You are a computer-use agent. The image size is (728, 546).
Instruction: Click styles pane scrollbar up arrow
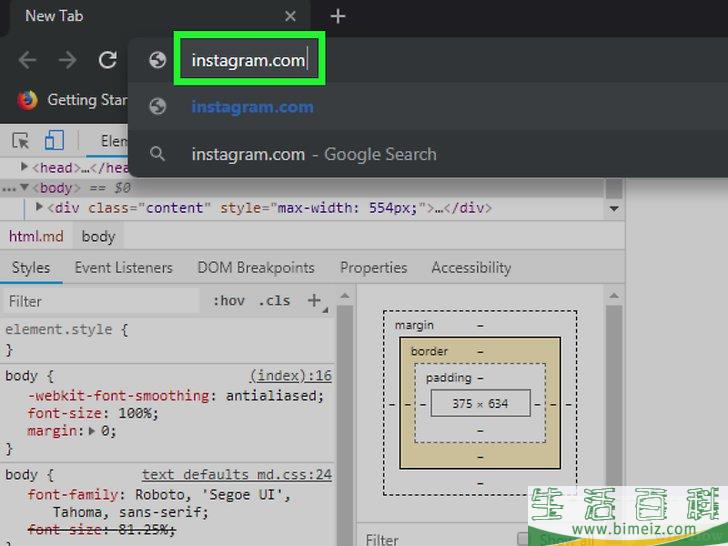(344, 296)
